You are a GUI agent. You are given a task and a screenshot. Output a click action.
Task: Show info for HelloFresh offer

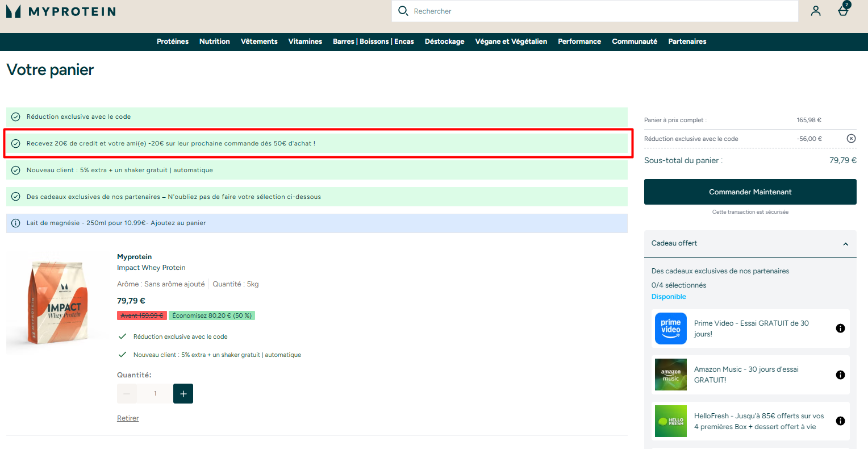pos(840,421)
